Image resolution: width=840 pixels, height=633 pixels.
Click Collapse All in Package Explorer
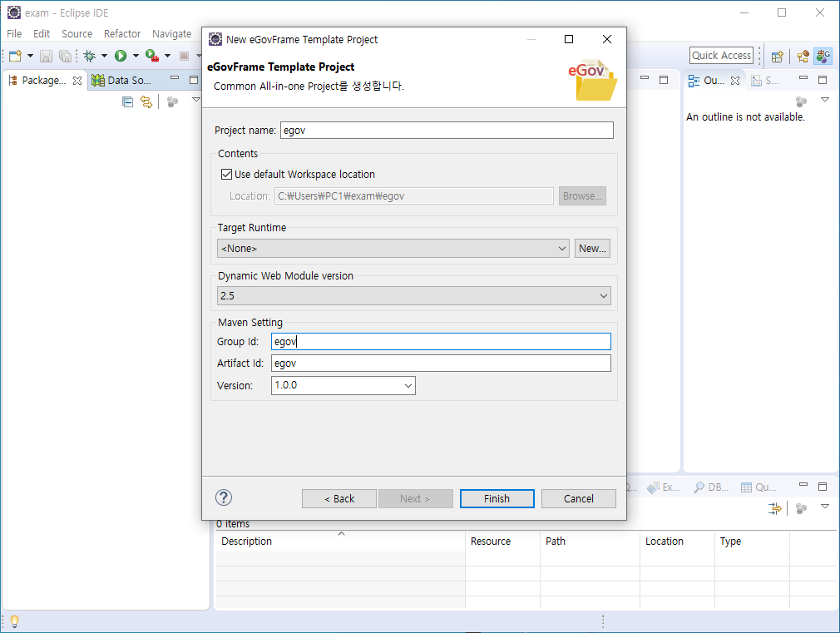tap(127, 101)
